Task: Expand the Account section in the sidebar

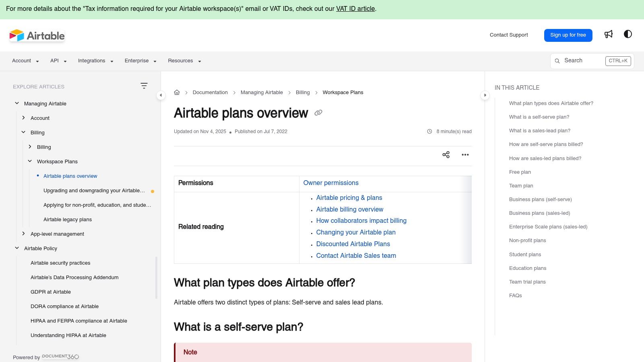Action: pos(23,118)
